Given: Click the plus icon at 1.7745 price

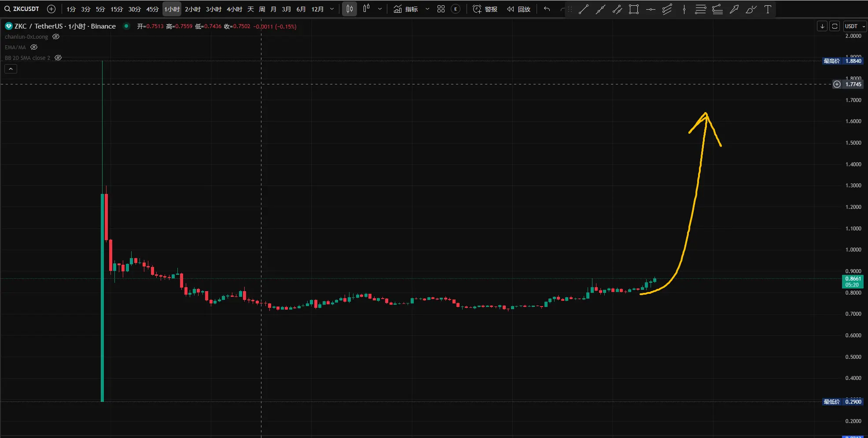Looking at the screenshot, I should tap(837, 84).
